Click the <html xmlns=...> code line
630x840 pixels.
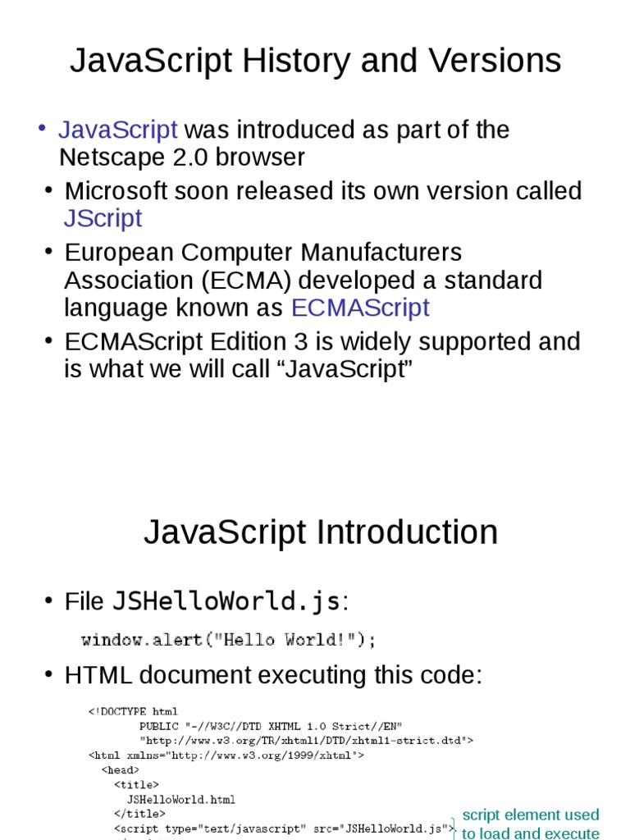pos(226,755)
